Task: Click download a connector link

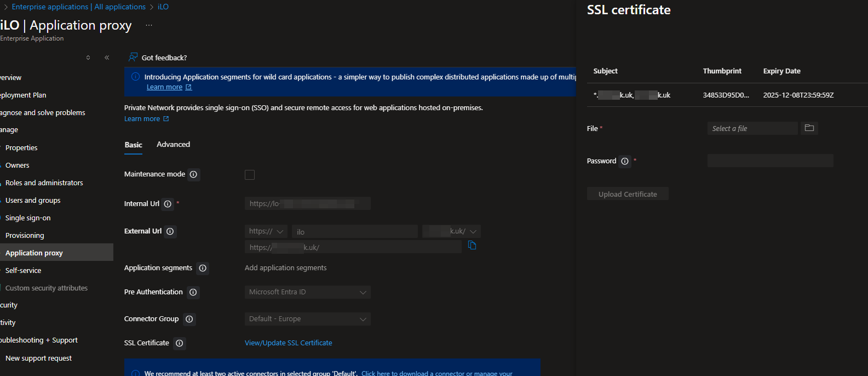Action: 437,373
